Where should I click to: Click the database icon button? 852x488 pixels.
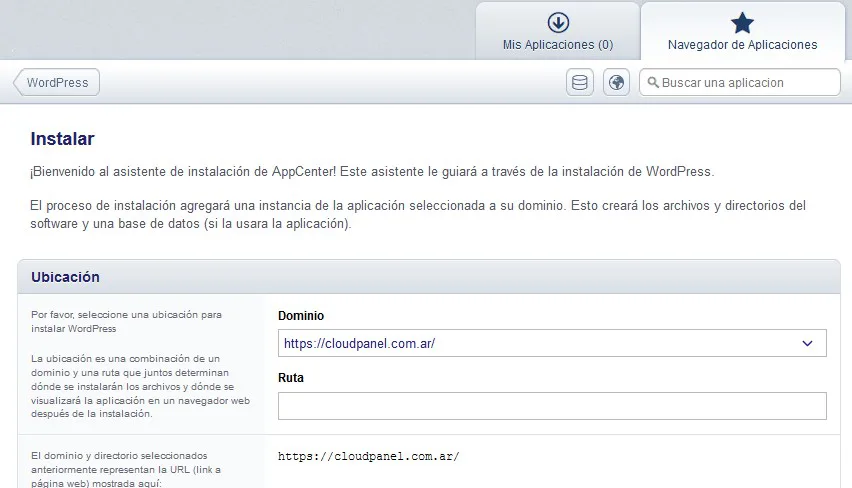click(x=580, y=82)
